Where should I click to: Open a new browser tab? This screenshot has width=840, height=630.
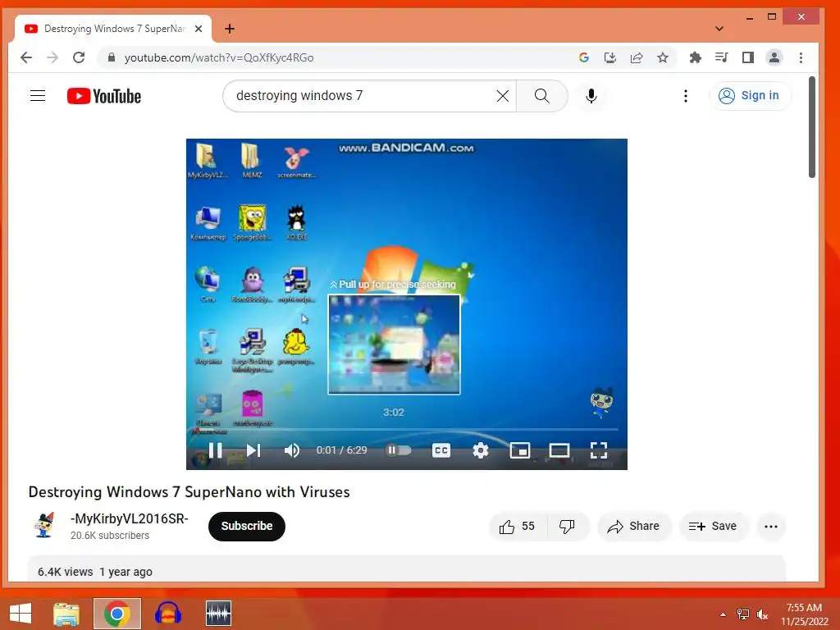[x=230, y=29]
